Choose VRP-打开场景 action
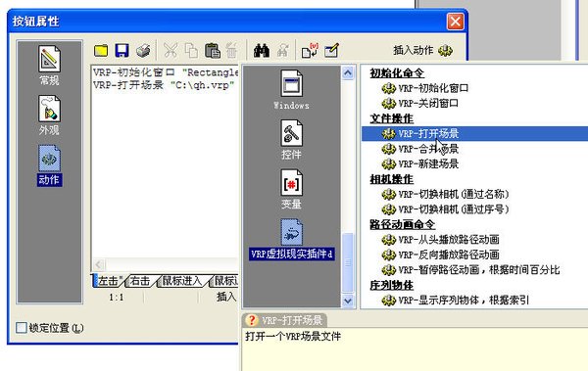The image size is (588, 371). coord(474,134)
